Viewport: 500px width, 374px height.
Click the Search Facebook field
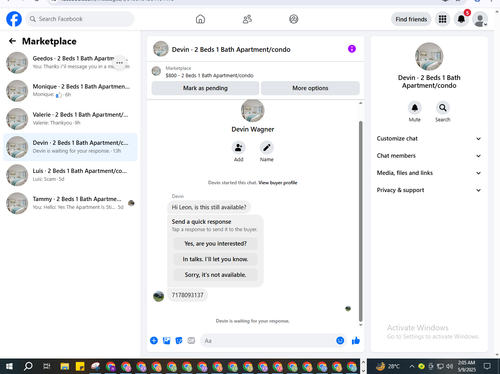[80, 19]
